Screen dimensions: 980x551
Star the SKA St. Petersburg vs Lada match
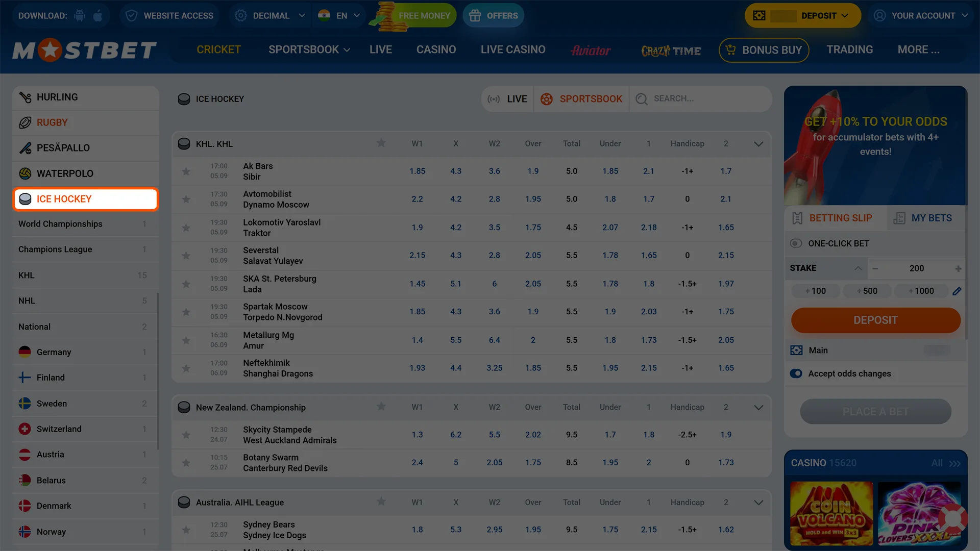[186, 284]
